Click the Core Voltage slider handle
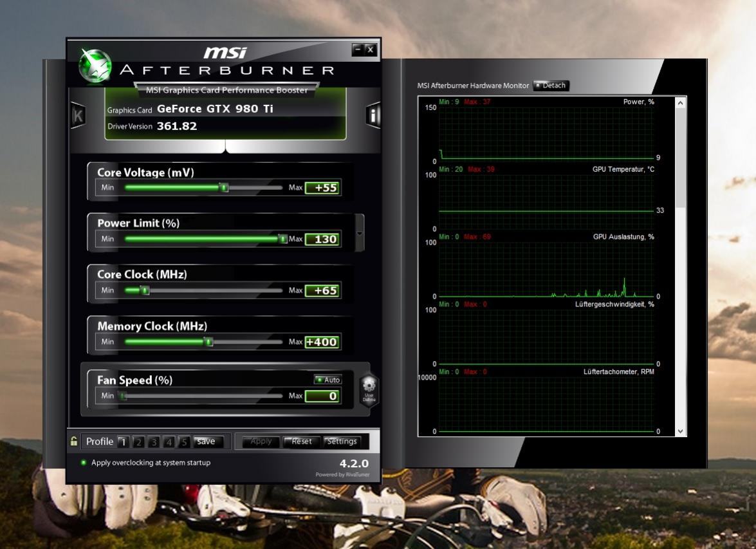 [x=224, y=187]
